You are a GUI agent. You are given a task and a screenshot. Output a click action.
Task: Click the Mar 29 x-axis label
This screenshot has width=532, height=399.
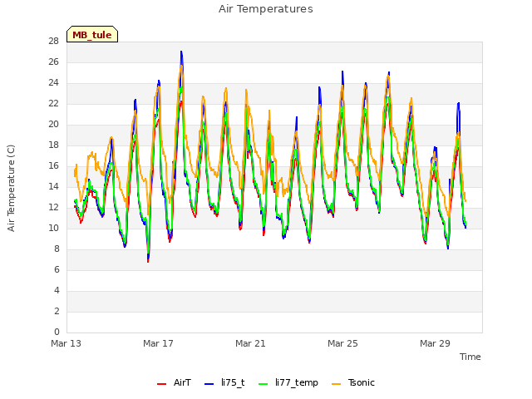point(435,343)
